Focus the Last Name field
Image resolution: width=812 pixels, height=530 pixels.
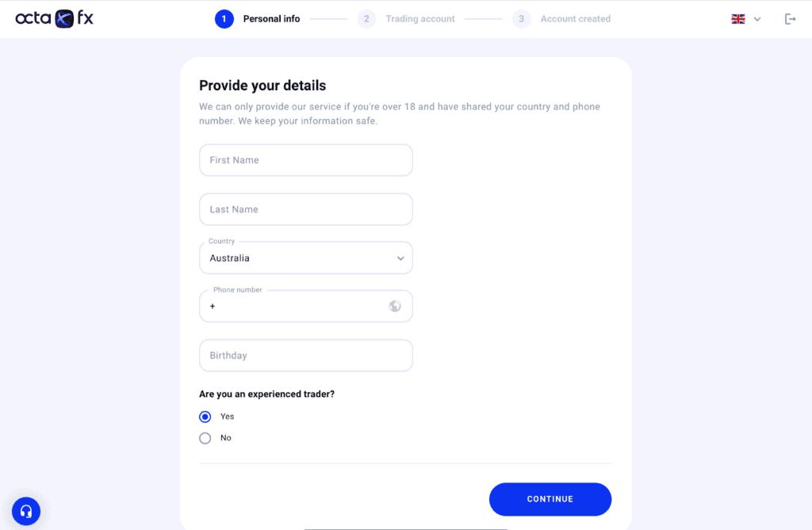306,209
